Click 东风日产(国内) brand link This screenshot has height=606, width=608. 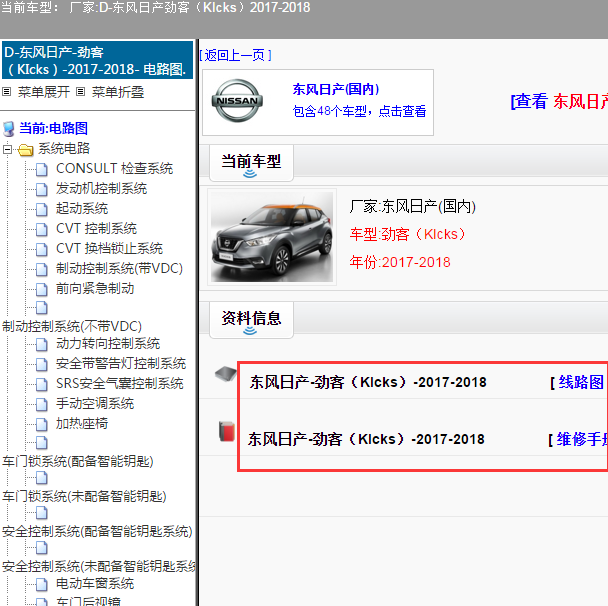point(336,90)
